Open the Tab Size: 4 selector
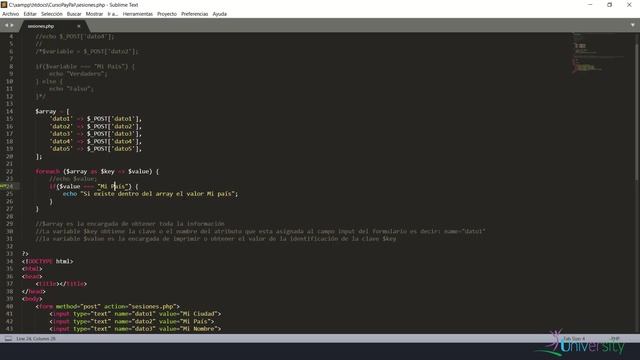Image resolution: width=640 pixels, height=360 pixels. tap(574, 338)
